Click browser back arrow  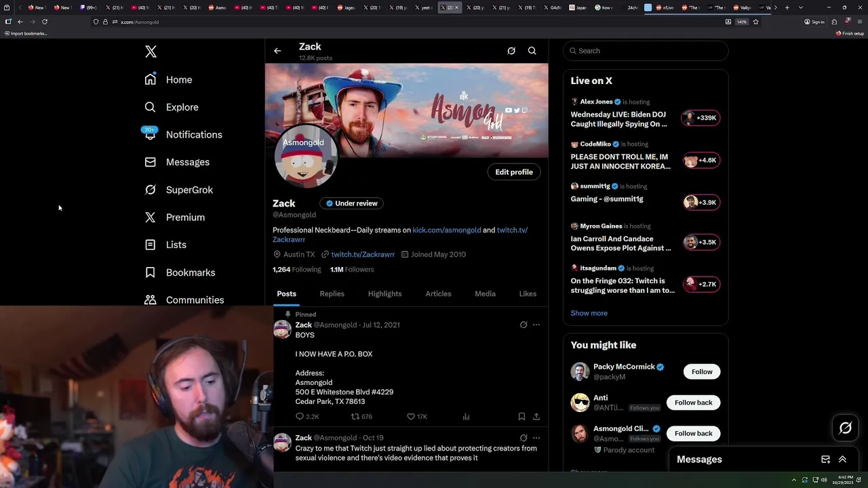coord(20,22)
